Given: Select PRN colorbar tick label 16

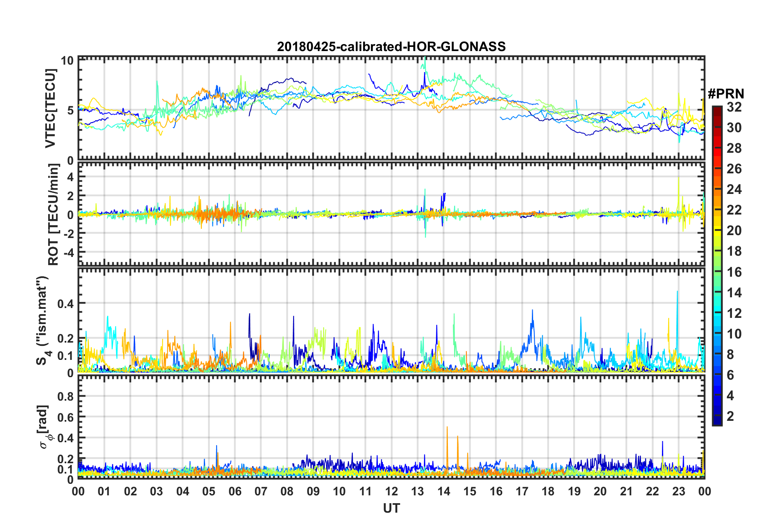Looking at the screenshot, I should [x=734, y=272].
